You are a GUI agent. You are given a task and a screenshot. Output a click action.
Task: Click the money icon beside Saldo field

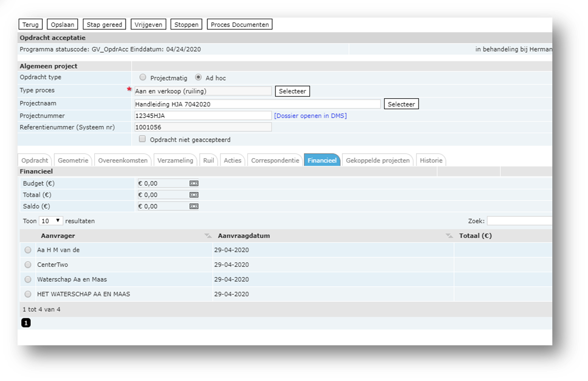[194, 206]
